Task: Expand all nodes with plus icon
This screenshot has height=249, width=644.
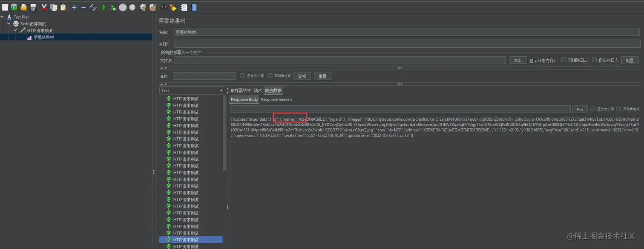Action: coord(74,7)
